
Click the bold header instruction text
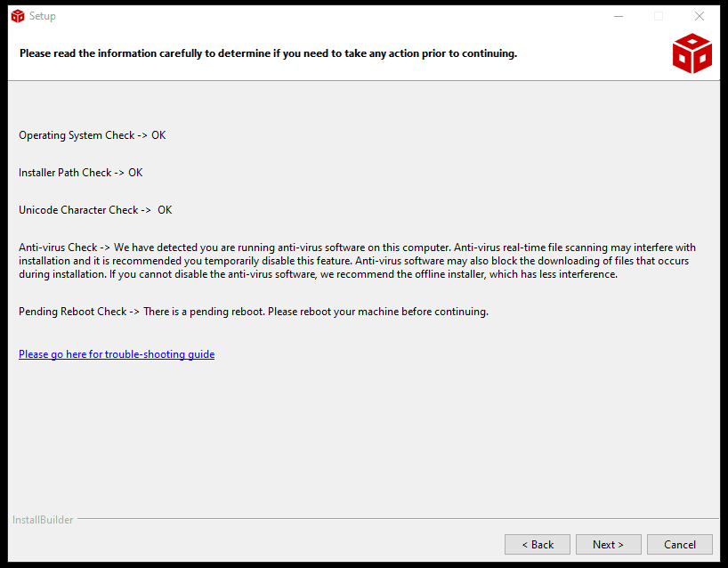click(268, 53)
